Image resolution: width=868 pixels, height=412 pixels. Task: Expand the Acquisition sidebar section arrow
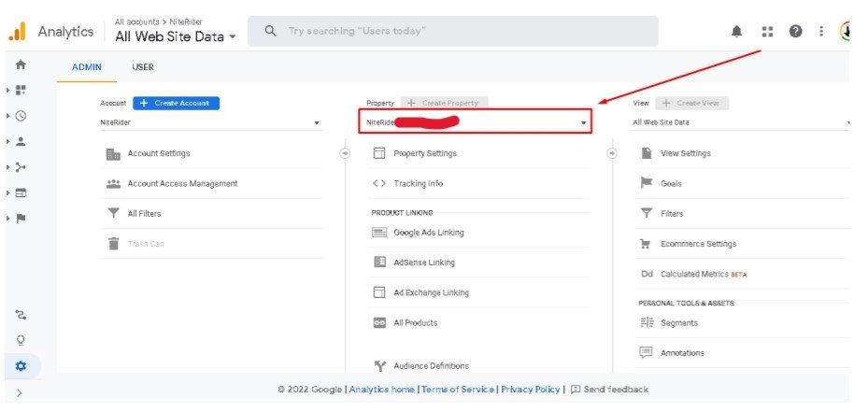(8, 166)
